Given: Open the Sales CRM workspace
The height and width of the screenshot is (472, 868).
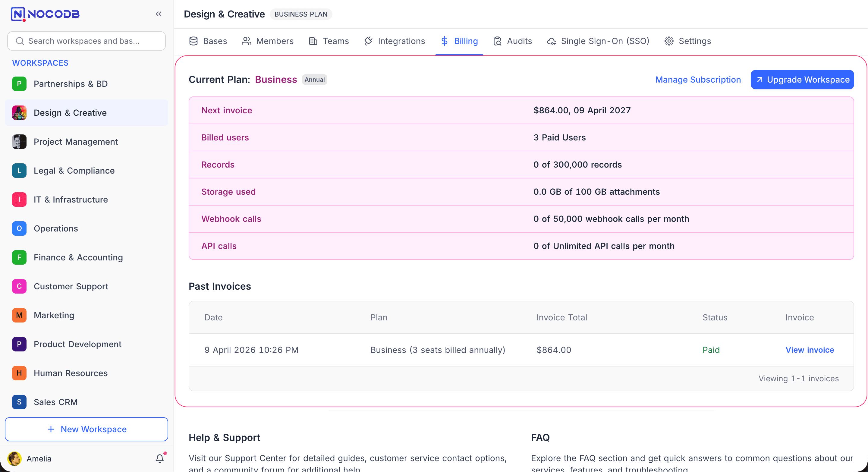Looking at the screenshot, I should [x=55, y=402].
